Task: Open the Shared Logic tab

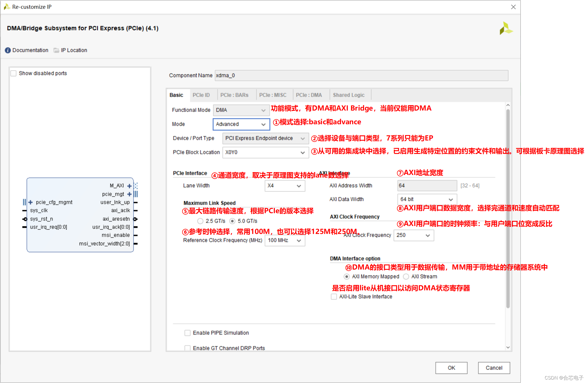Action: [348, 95]
